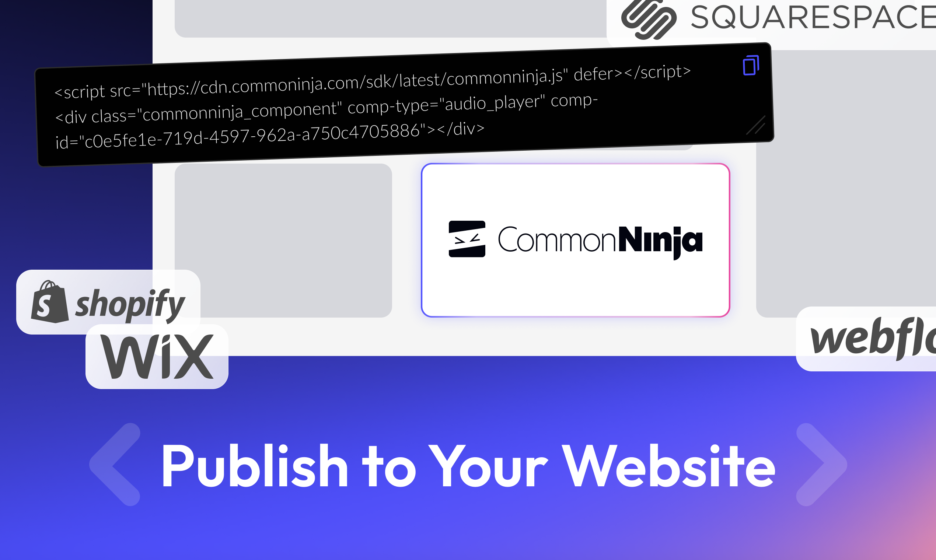The image size is (936, 560).
Task: Click the Wix logo badge
Action: coord(157,357)
